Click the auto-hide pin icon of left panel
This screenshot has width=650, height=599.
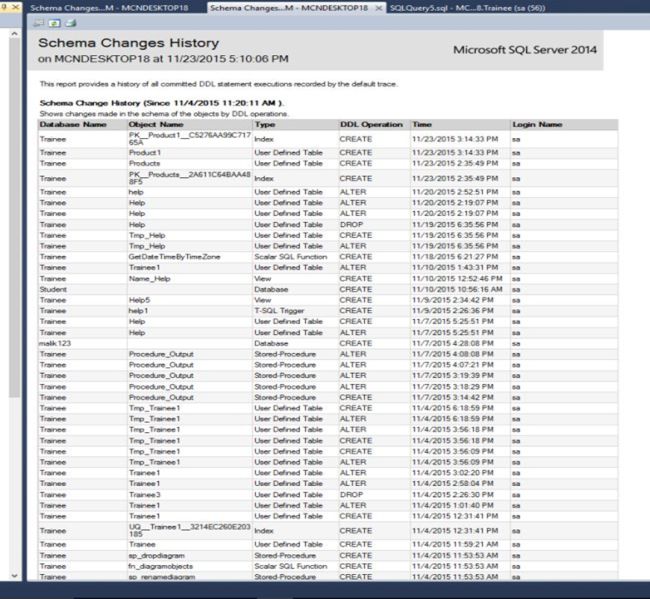[x=5, y=7]
